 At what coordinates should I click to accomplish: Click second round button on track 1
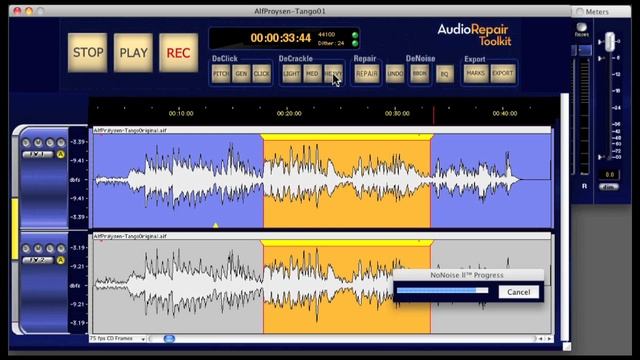click(x=38, y=142)
